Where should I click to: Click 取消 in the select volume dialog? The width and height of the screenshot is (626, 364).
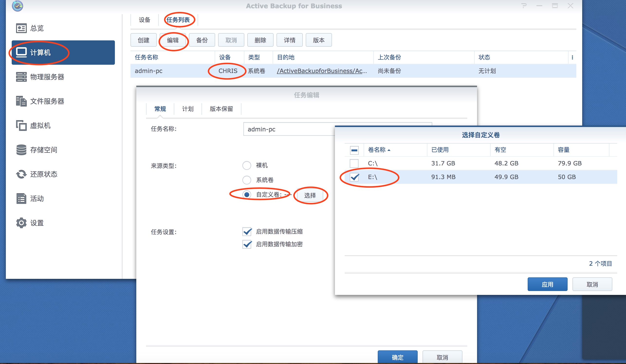592,284
